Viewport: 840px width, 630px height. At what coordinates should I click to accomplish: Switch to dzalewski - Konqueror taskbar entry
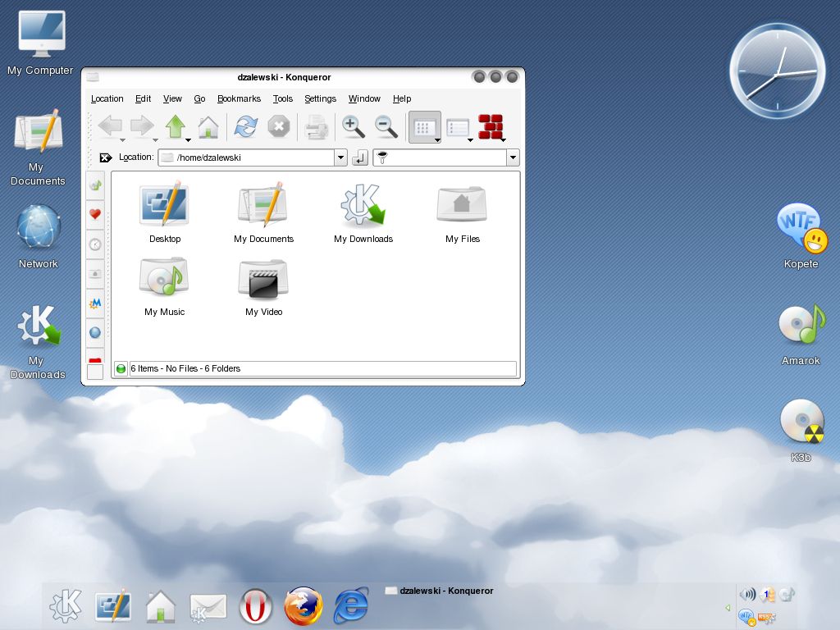[x=440, y=591]
